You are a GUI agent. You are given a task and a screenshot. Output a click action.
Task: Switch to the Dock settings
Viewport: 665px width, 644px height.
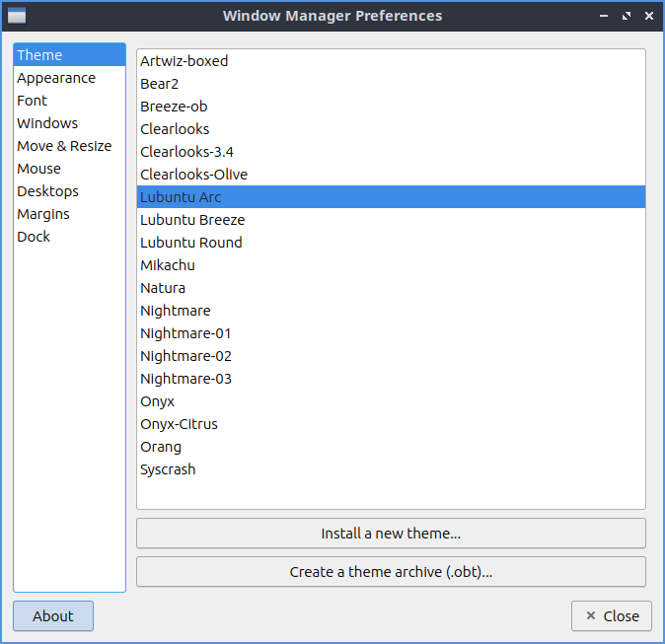click(34, 237)
